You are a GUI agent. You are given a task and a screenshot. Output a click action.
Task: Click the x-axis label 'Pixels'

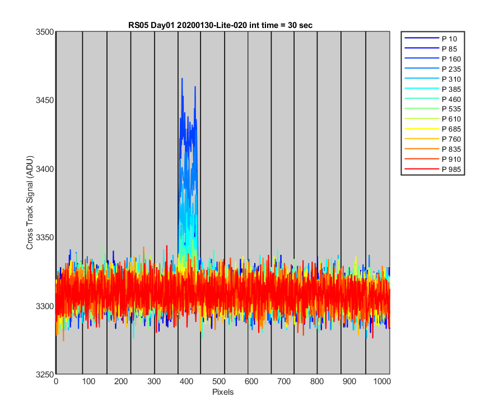[x=223, y=392]
